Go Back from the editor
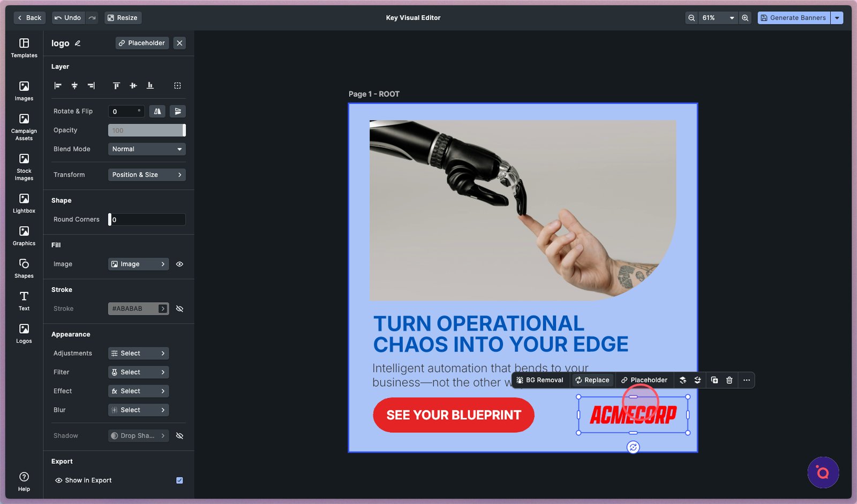 tap(29, 18)
